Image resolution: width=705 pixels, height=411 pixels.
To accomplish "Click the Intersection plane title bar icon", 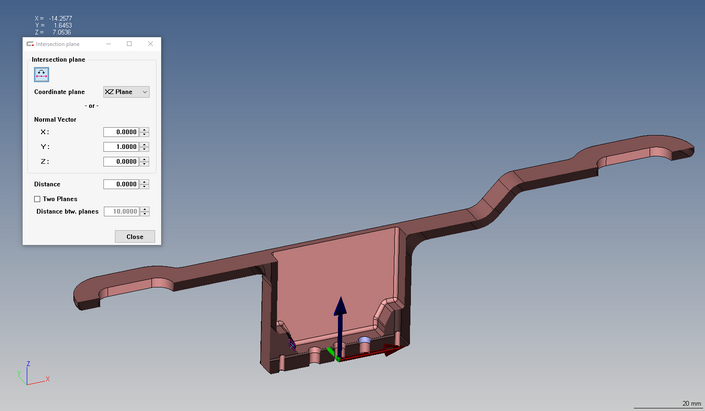I will (30, 44).
